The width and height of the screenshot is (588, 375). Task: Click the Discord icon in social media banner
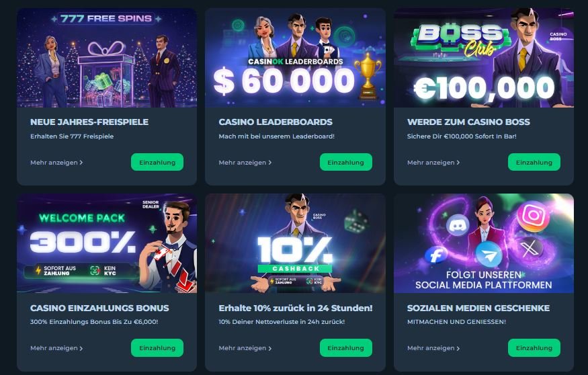(x=458, y=225)
